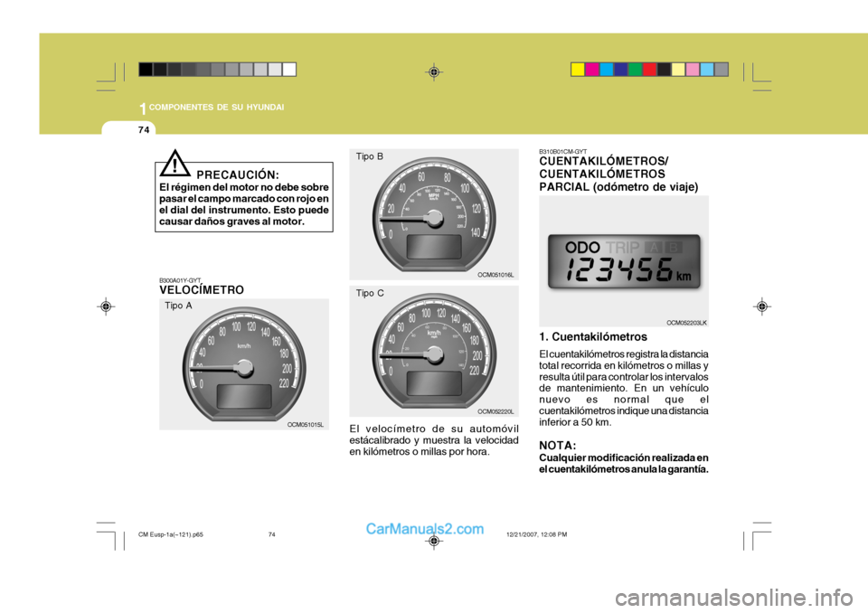Screen dimensions: 868x613
Task: Click the footer timestamp 12/21/2007, 12:08 PM
Action: click(x=536, y=535)
